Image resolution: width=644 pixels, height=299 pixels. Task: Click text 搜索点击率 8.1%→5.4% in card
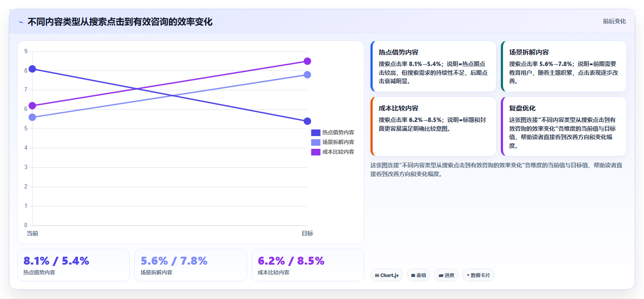[411, 64]
